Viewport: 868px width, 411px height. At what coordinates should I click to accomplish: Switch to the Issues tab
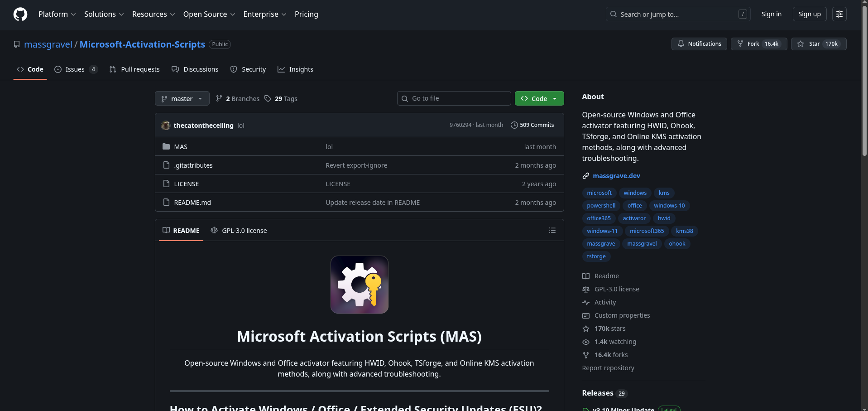click(x=75, y=69)
